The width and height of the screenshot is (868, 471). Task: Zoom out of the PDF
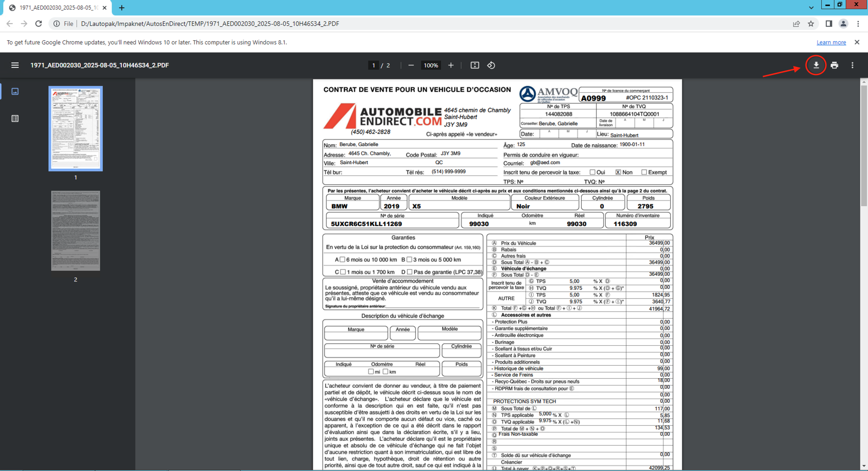point(411,65)
